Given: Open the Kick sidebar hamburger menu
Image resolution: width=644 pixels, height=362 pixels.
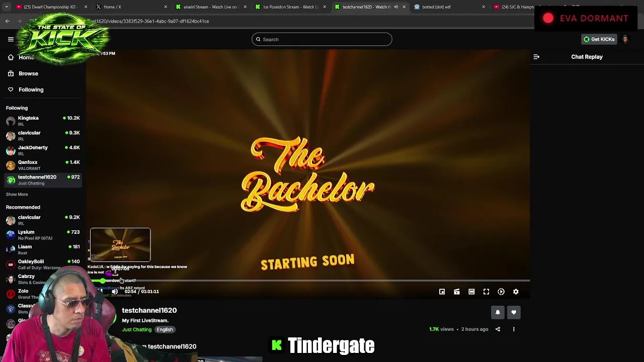Looking at the screenshot, I should [11, 39].
